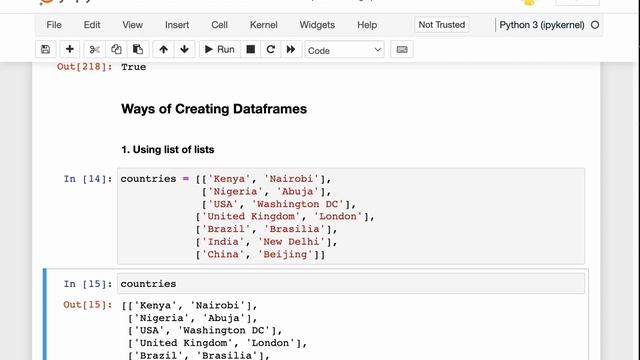
Task: Click the '1. Using list of lists' heading
Action: (x=168, y=149)
